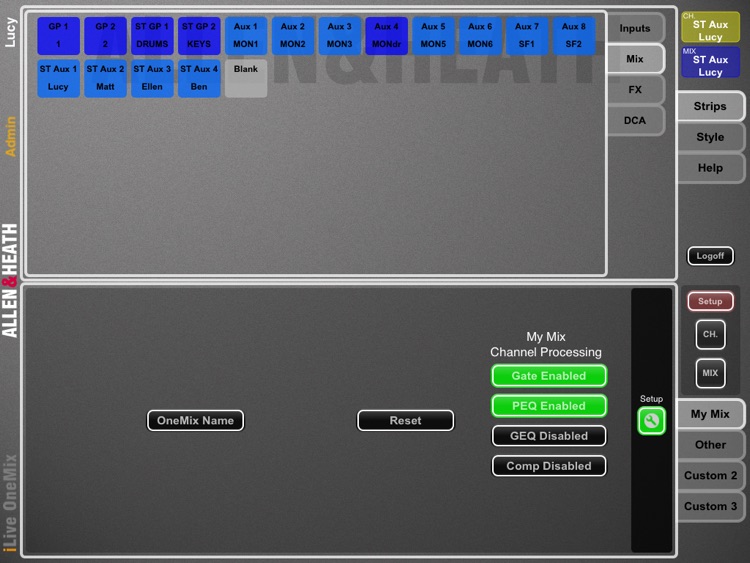Enable the GEQ Disabled toggle
Viewport: 750px width, 563px height.
coord(549,436)
